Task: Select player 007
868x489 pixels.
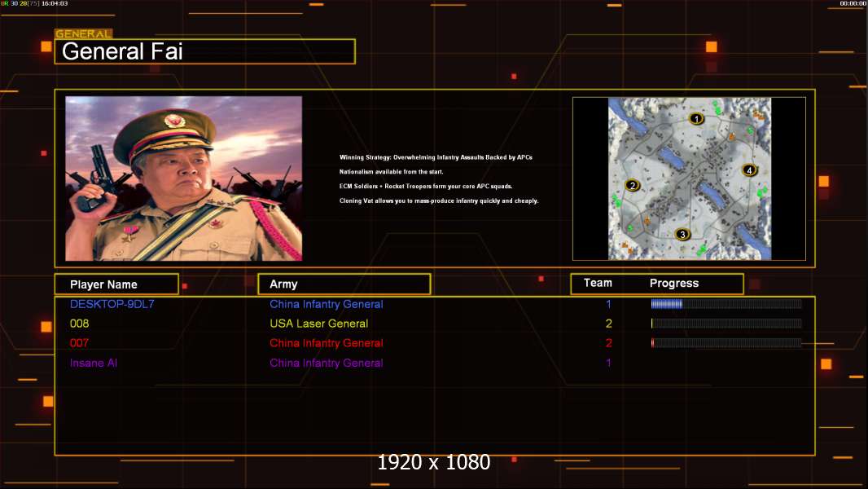Action: click(x=79, y=343)
